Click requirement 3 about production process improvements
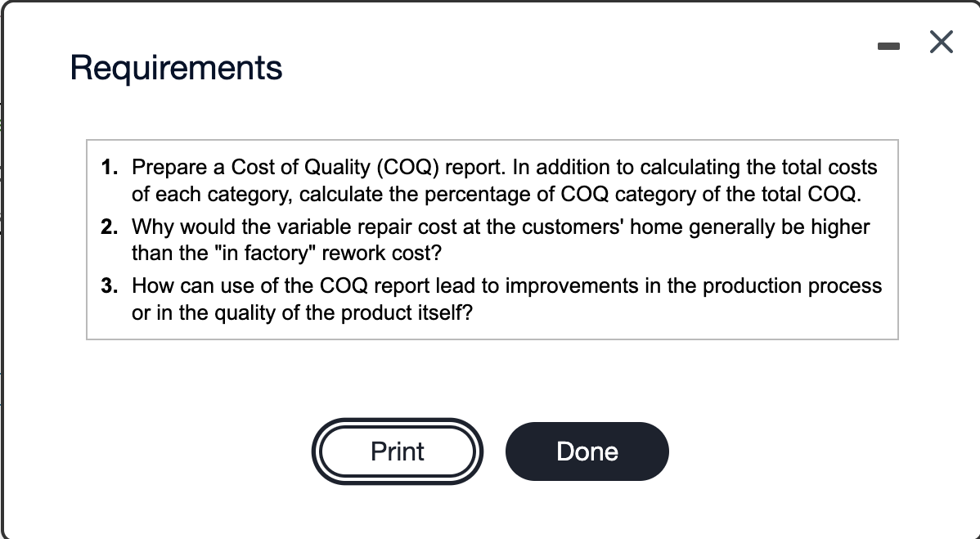980x539 pixels. 491,299
